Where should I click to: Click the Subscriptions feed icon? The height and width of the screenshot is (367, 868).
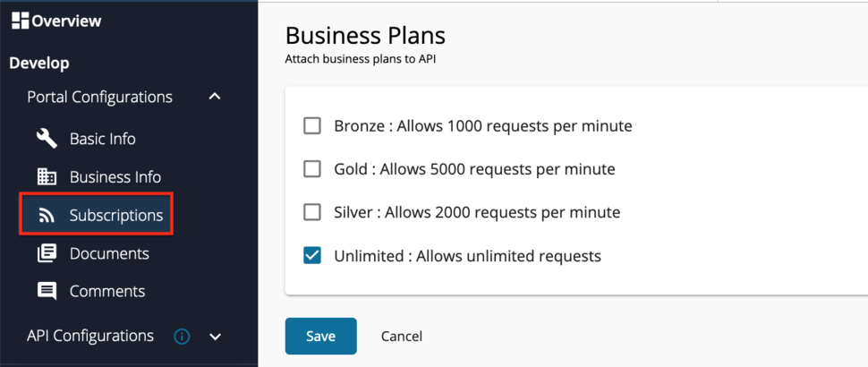pyautogui.click(x=47, y=215)
